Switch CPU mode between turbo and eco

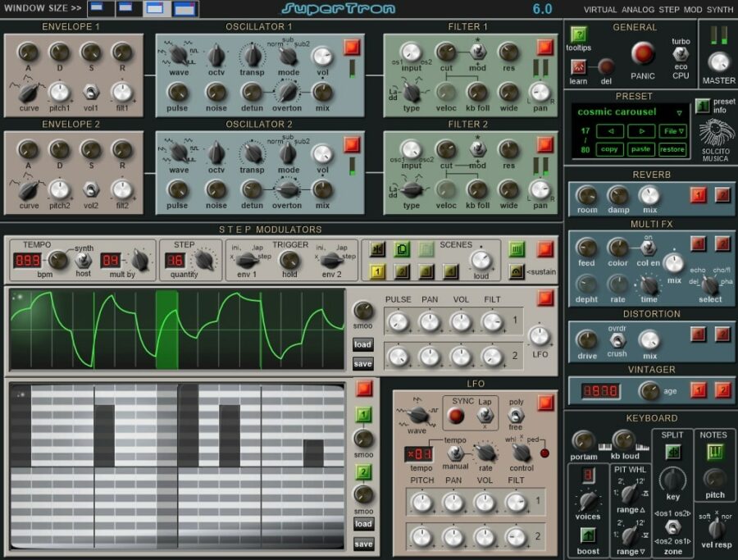click(x=681, y=56)
